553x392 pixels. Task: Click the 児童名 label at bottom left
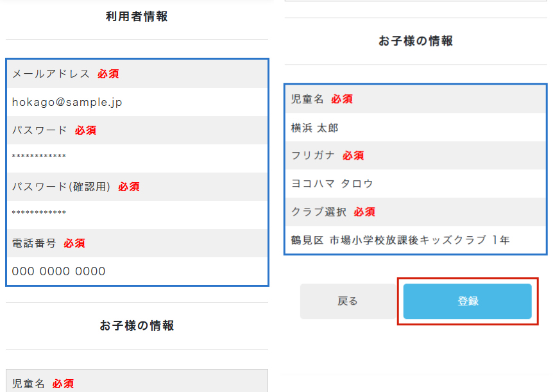click(x=29, y=384)
